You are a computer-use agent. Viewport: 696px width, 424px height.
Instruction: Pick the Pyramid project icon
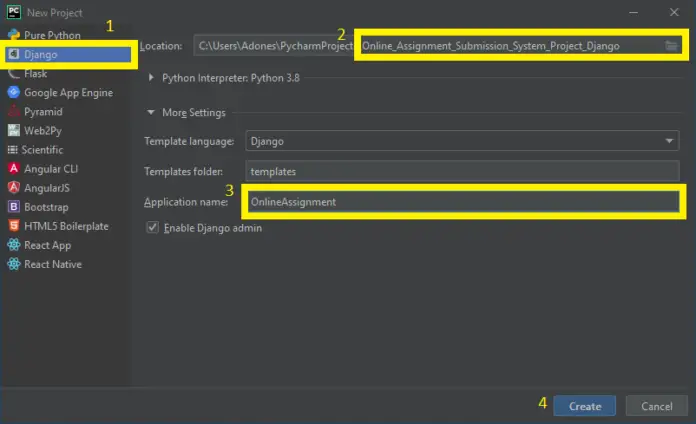tap(14, 111)
